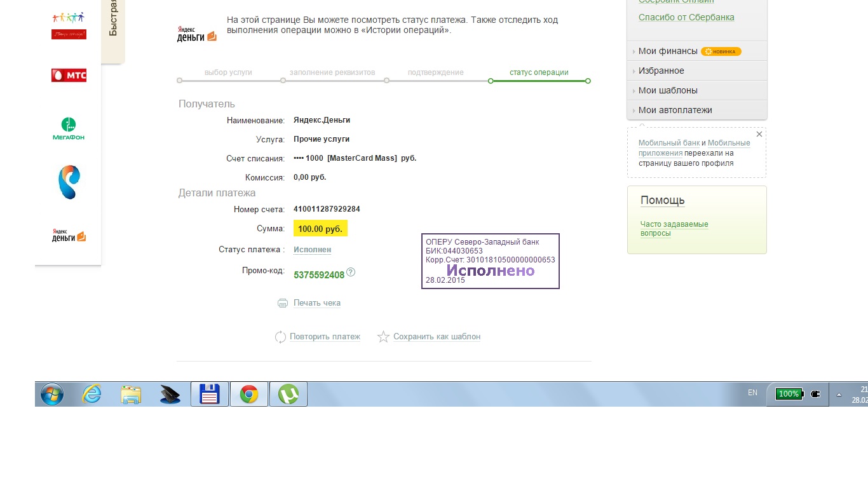
Task: Switch to Google Chrome on taskbar
Action: [x=249, y=394]
